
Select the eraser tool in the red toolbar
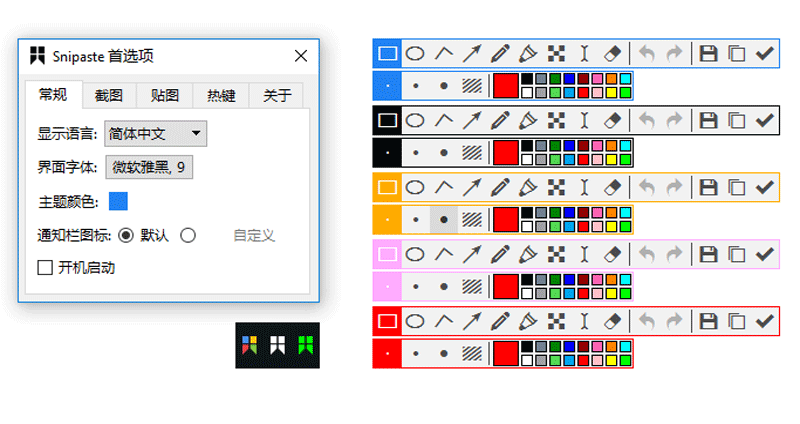615,321
